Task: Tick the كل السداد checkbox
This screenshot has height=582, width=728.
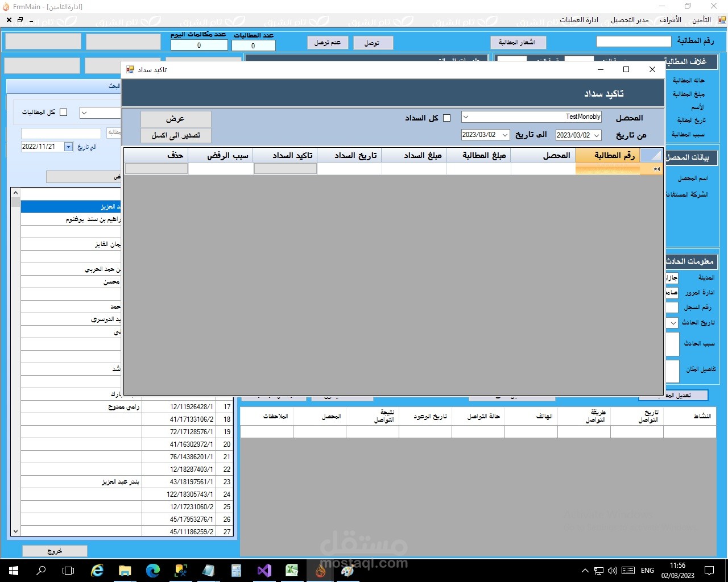Action: [x=446, y=118]
